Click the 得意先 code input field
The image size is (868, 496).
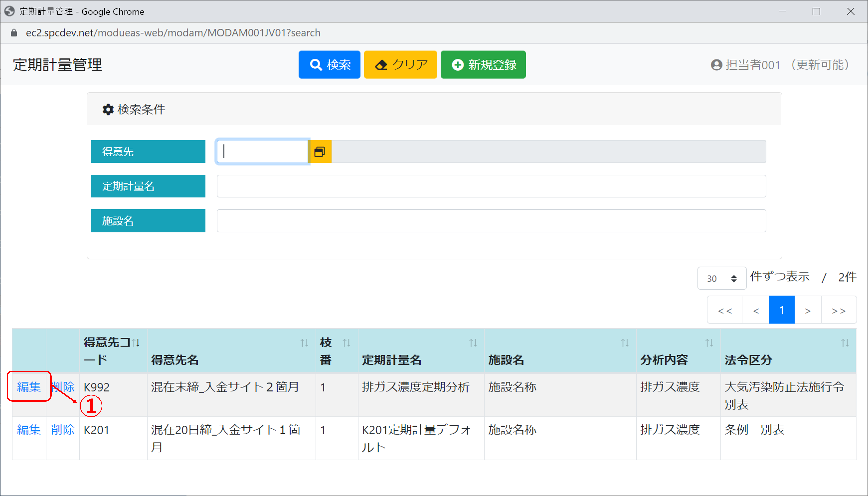tap(263, 152)
